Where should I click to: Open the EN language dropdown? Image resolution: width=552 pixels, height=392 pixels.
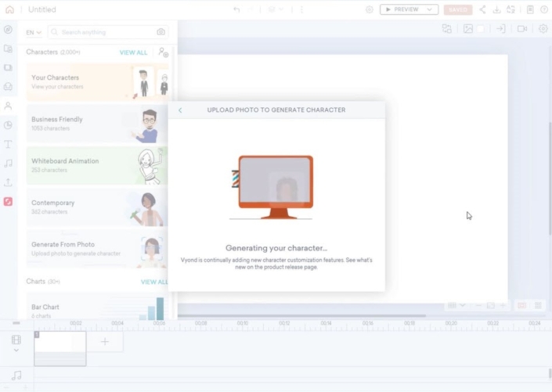click(34, 33)
